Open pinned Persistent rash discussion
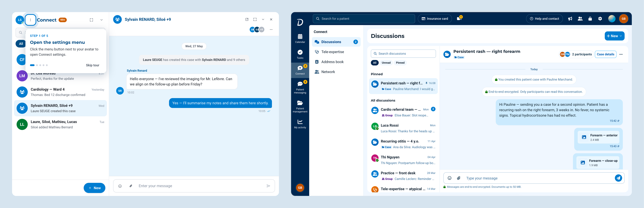This screenshot has height=208, width=644. tap(403, 86)
